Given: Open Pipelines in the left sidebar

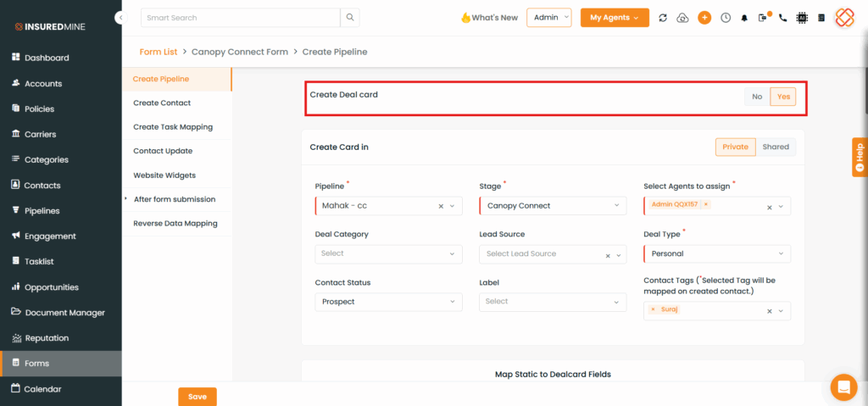Looking at the screenshot, I should pos(42,211).
